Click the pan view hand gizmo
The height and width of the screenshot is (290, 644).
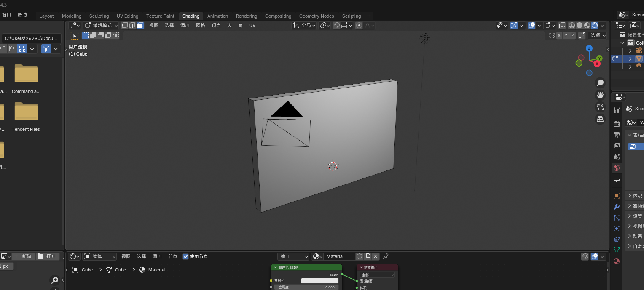(600, 95)
